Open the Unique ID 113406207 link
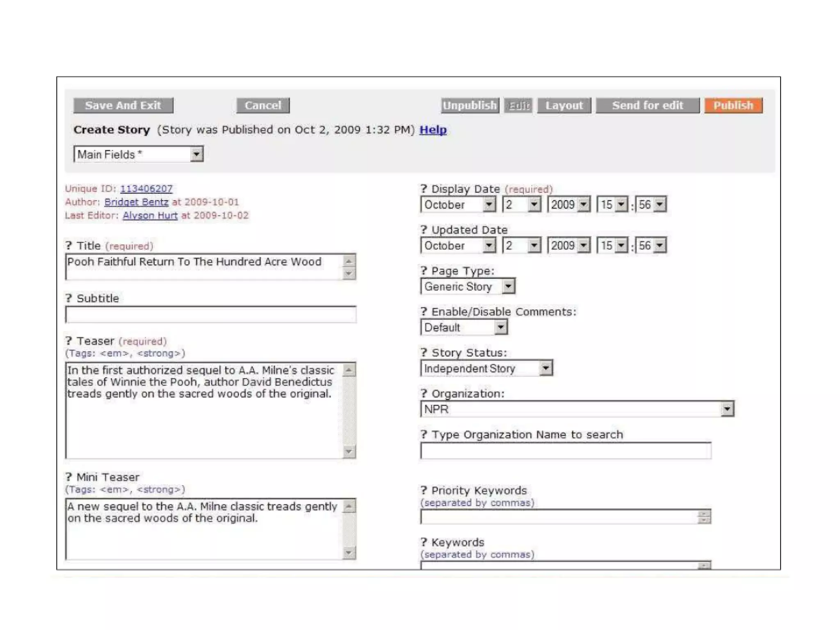Screen dimensions: 840x630 click(x=146, y=189)
